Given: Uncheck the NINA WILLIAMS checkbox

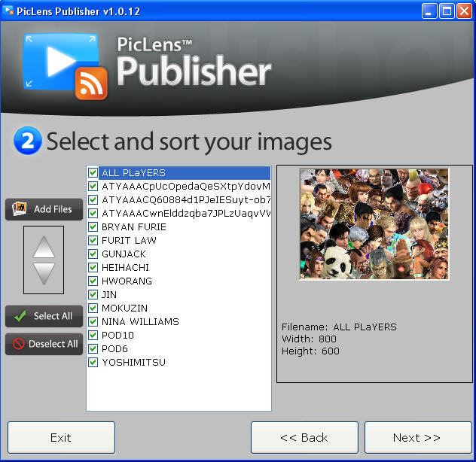Looking at the screenshot, I should (x=93, y=321).
